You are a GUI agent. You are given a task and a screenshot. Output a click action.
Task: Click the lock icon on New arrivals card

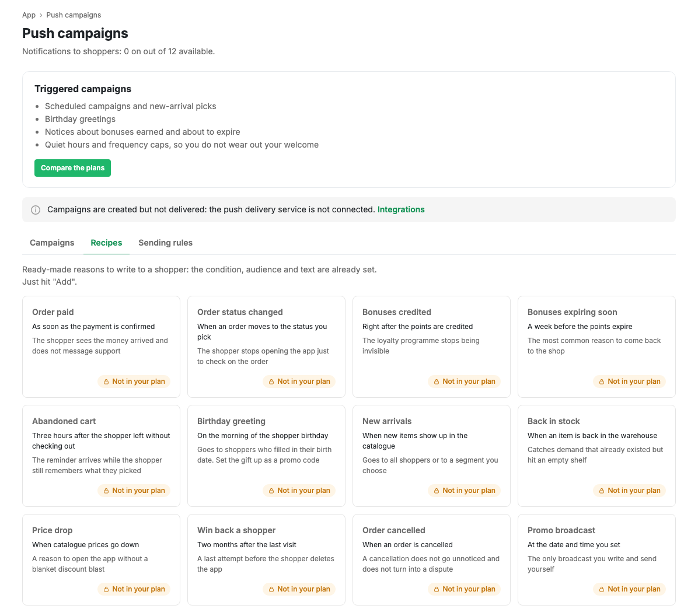(437, 491)
